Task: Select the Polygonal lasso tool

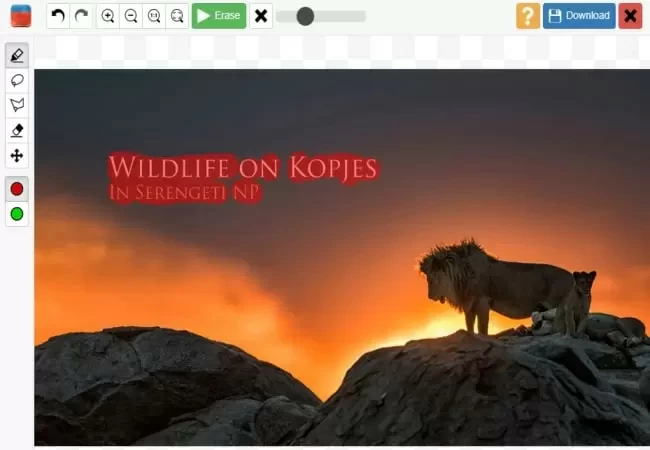Action: point(17,105)
